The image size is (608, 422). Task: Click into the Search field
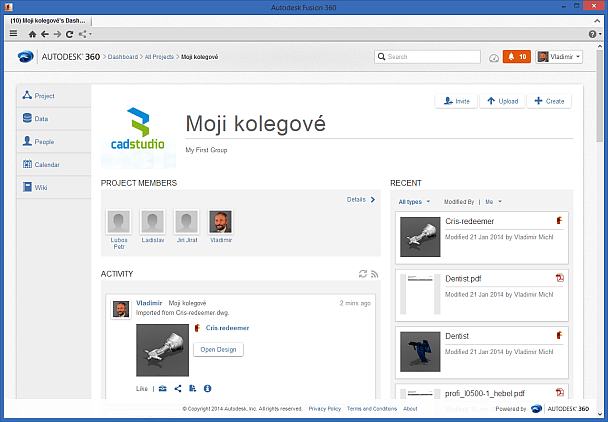tap(427, 57)
